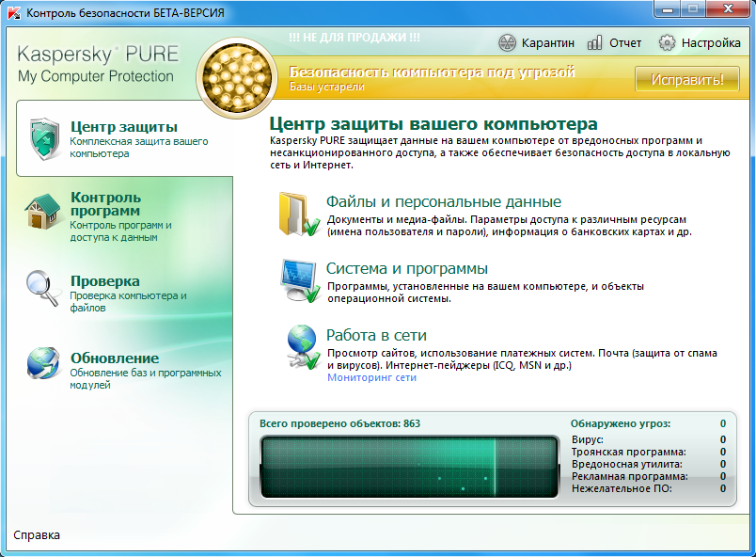This screenshot has height=557, width=756.
Task: Open Мониторинг сети link
Action: (x=371, y=377)
